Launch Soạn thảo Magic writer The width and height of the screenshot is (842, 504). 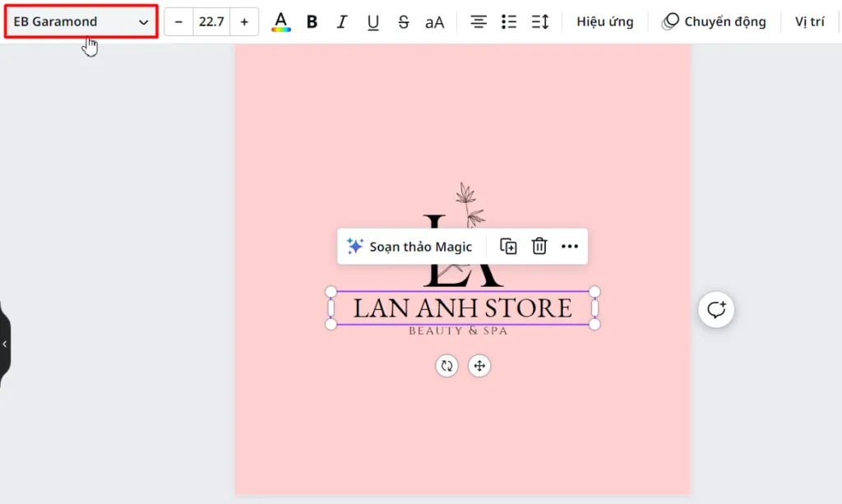(x=409, y=247)
